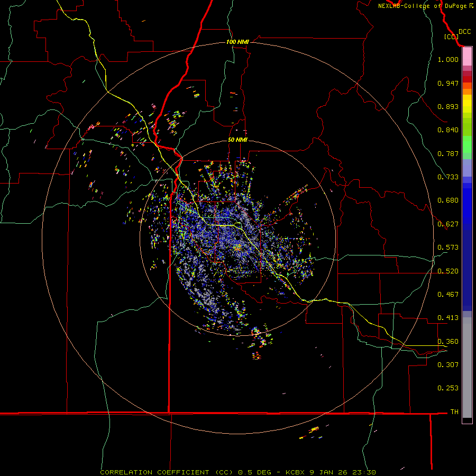The width and height of the screenshot is (476, 476).
Task: Click the TH threshold label
Action: point(454,411)
